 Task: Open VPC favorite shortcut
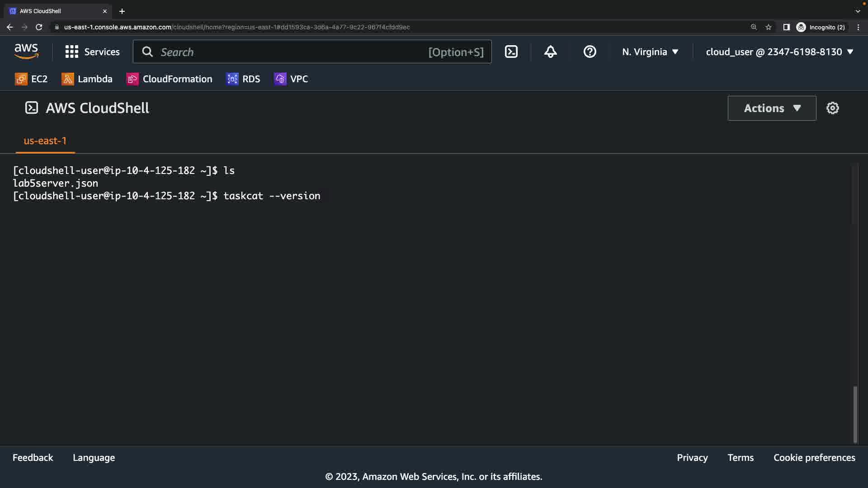tap(291, 79)
